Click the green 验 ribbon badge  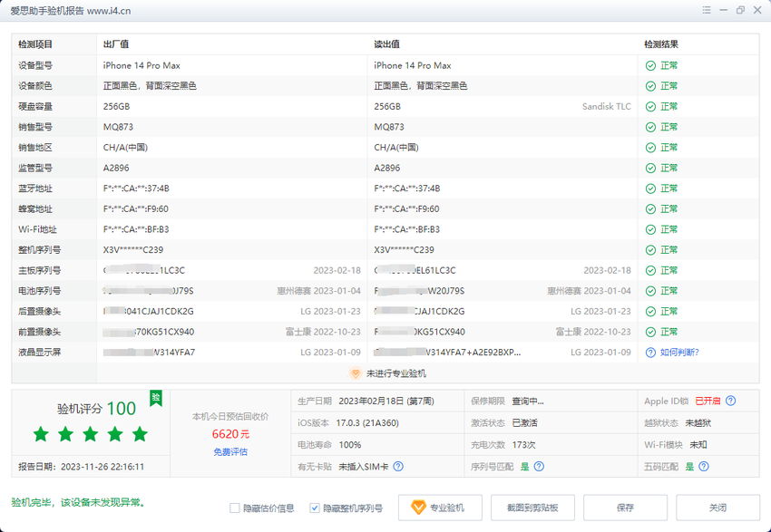point(156,398)
